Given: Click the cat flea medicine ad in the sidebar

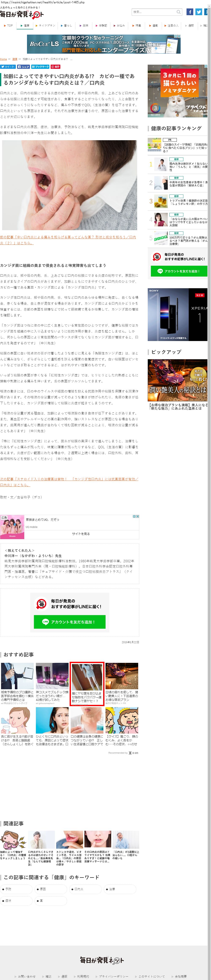Looking at the screenshot, I should [177, 91].
